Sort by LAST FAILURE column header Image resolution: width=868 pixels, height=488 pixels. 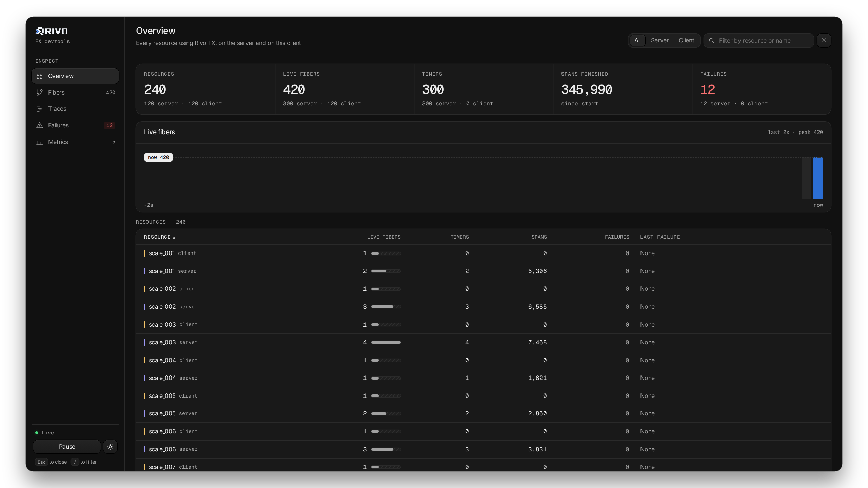click(x=660, y=237)
